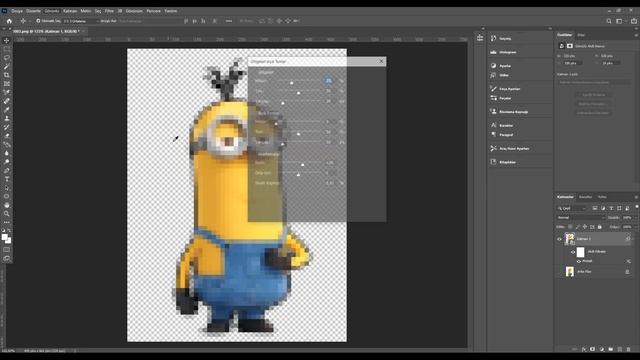
Task: Hide the Katman 1 layer eye
Action: 560,239
